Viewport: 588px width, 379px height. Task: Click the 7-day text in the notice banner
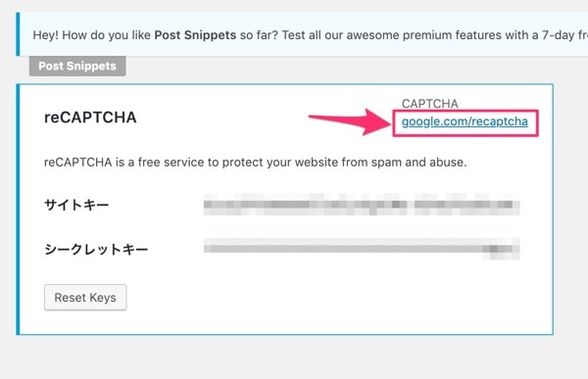pos(558,35)
